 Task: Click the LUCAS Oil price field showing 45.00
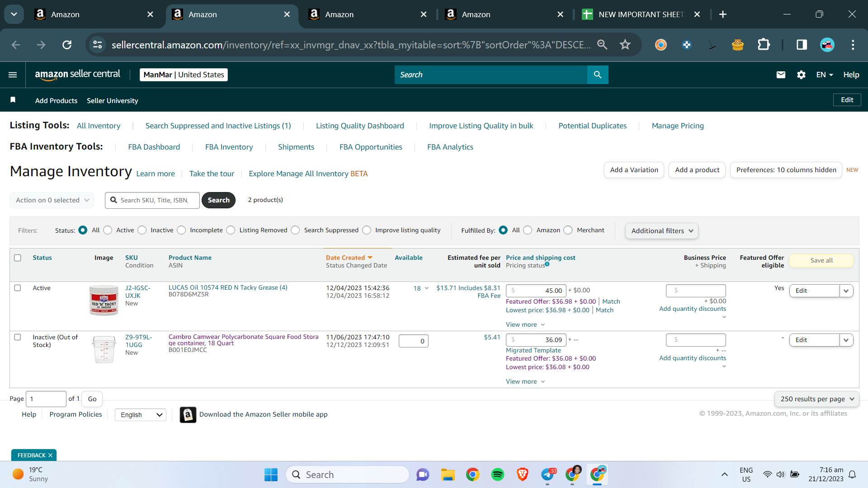536,291
